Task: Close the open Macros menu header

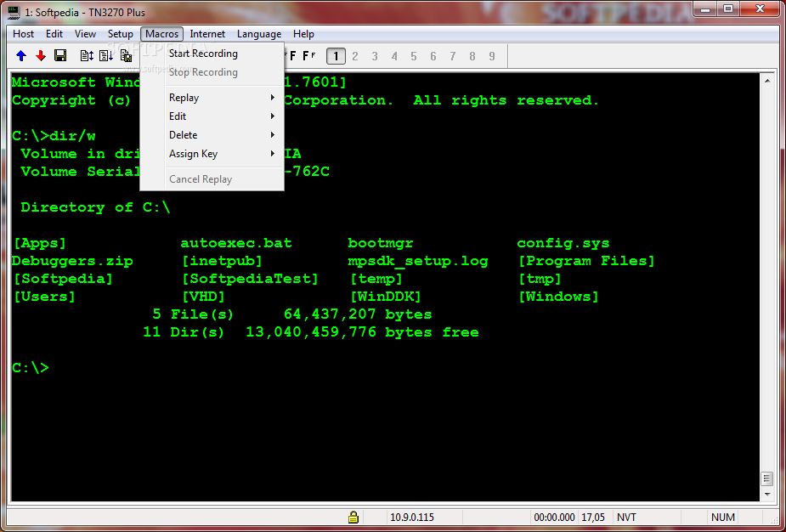Action: pyautogui.click(x=162, y=34)
